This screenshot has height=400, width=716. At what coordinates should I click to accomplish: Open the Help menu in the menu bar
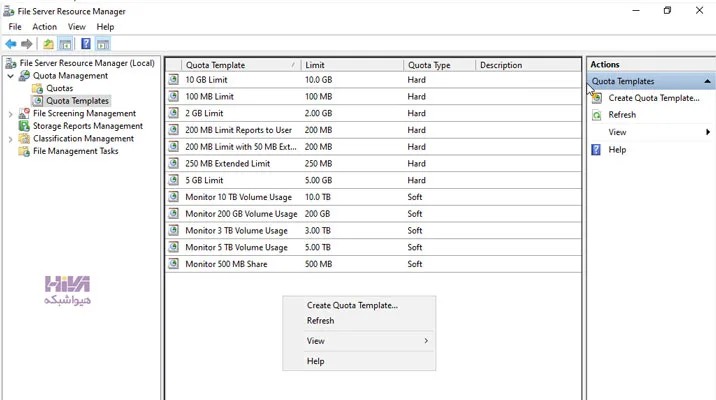[x=105, y=27]
